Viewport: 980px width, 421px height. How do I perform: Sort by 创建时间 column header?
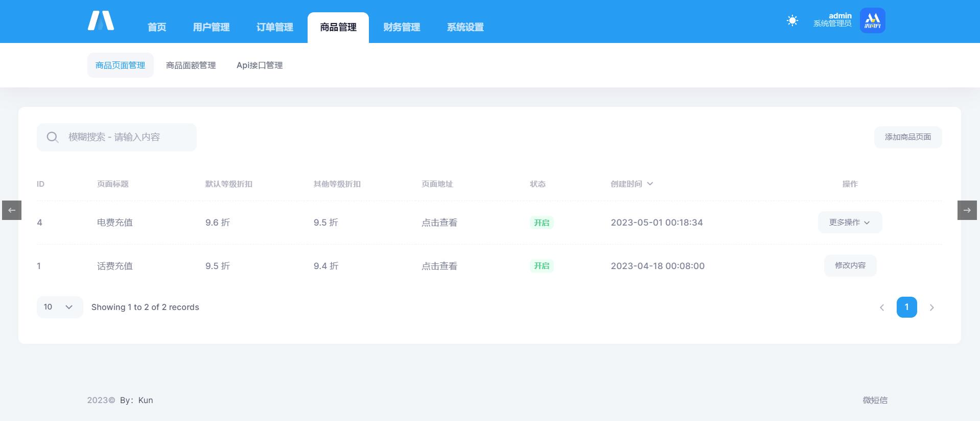tap(632, 184)
